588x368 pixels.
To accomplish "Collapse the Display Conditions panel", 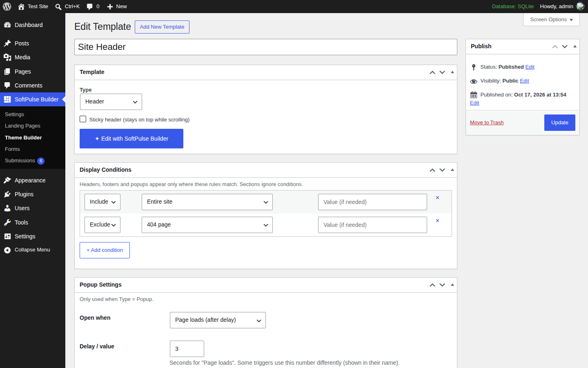I will pyautogui.click(x=452, y=170).
